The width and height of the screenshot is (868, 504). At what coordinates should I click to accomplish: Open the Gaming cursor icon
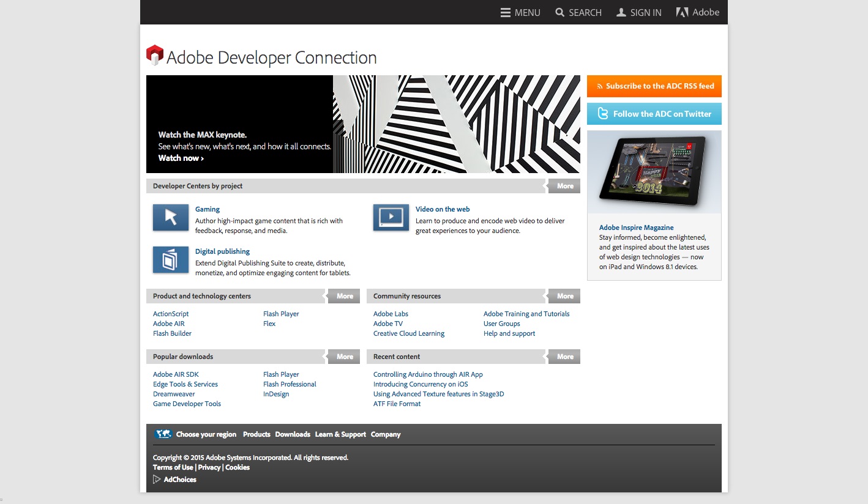pyautogui.click(x=171, y=218)
